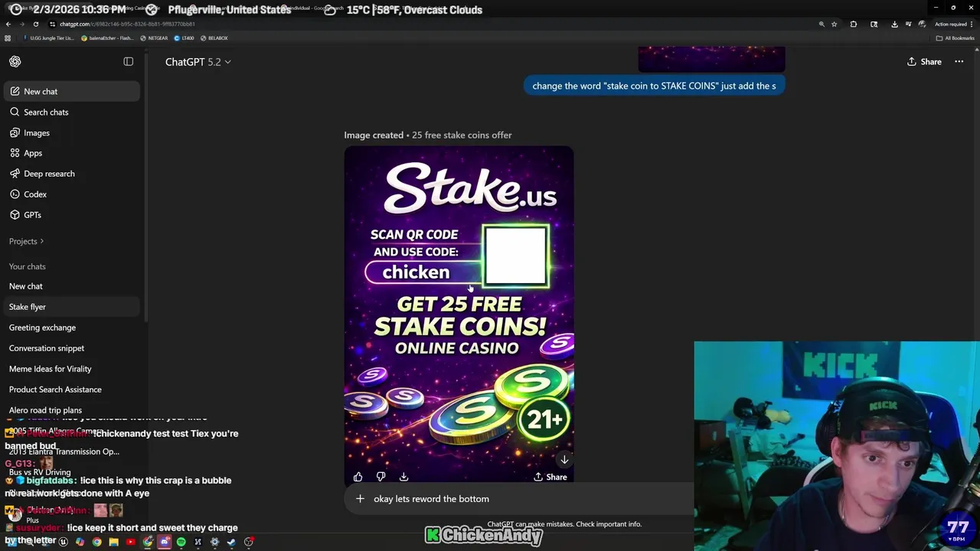Open the U.GG Jungle Tier List bookmark
The width and height of the screenshot is (980, 551).
(50, 37)
